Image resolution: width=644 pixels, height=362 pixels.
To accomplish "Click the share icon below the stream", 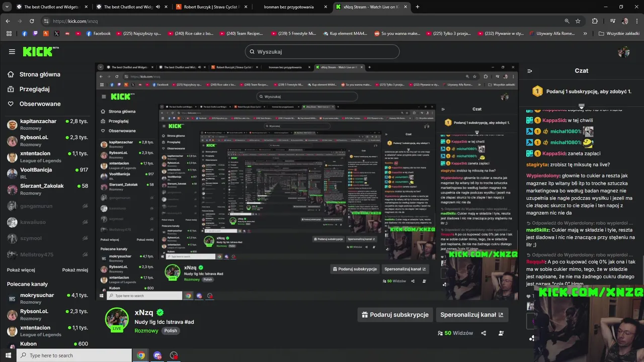I will coord(484,333).
